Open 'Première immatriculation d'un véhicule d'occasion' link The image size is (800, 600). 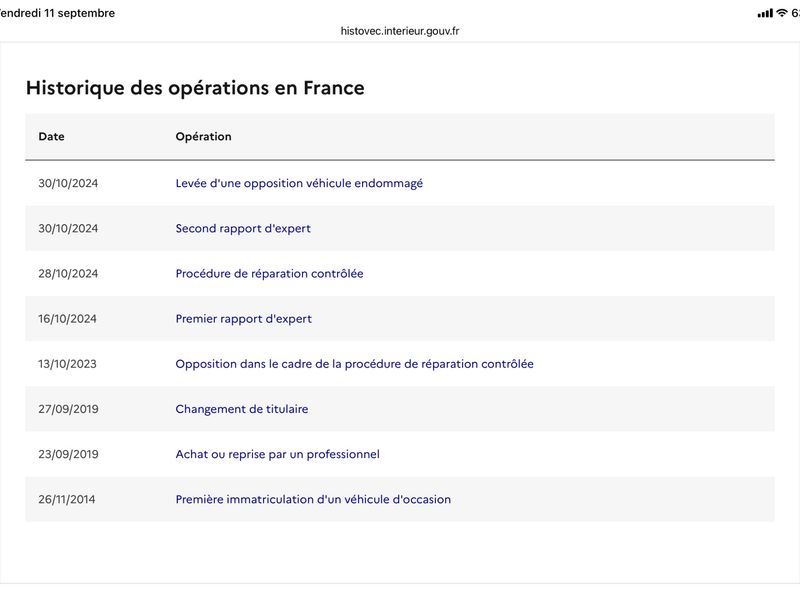pos(313,499)
